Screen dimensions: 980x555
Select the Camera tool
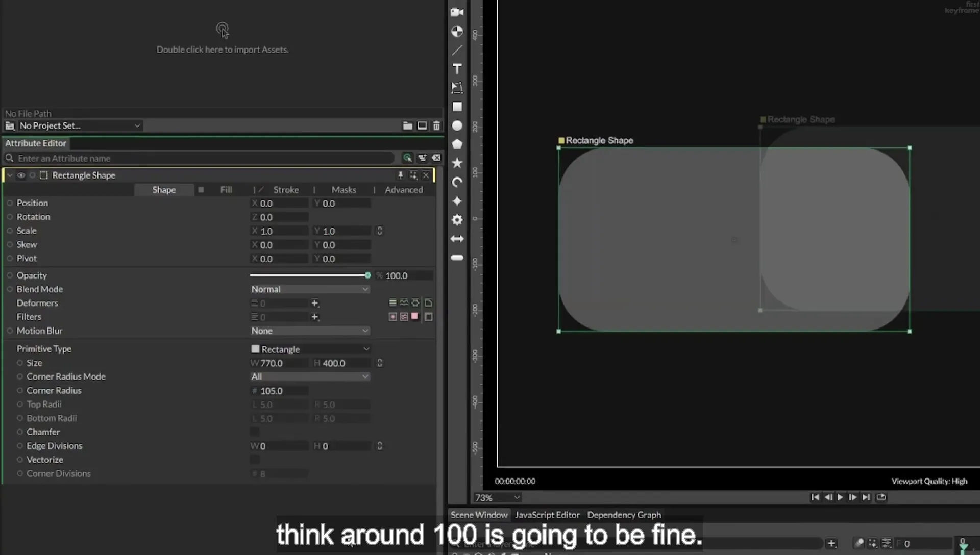(457, 12)
